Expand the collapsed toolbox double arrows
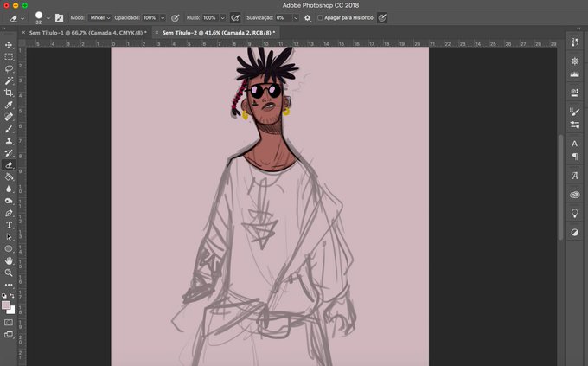 [x=3, y=29]
